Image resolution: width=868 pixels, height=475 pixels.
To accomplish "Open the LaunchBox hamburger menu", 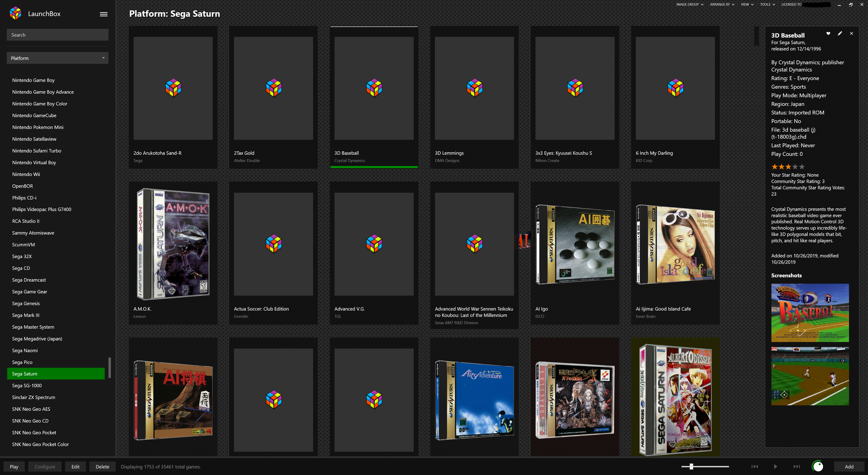I will point(104,14).
